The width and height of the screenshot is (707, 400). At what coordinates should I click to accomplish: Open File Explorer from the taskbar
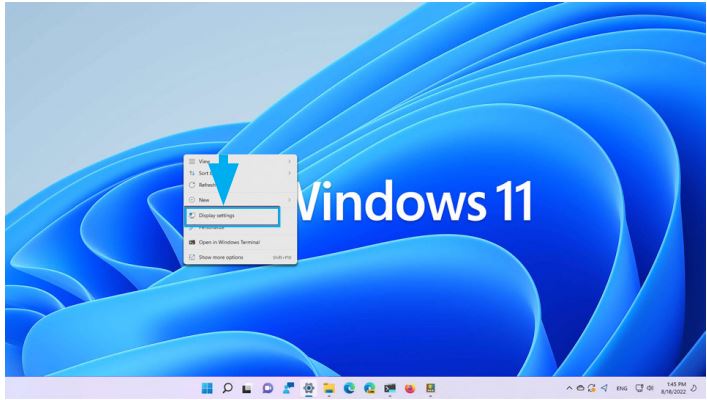329,389
